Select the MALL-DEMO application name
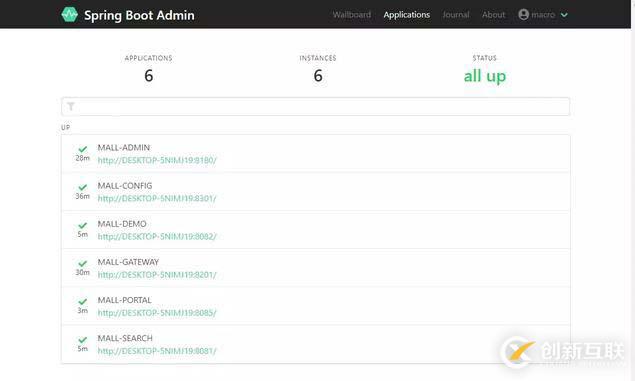 click(x=122, y=224)
